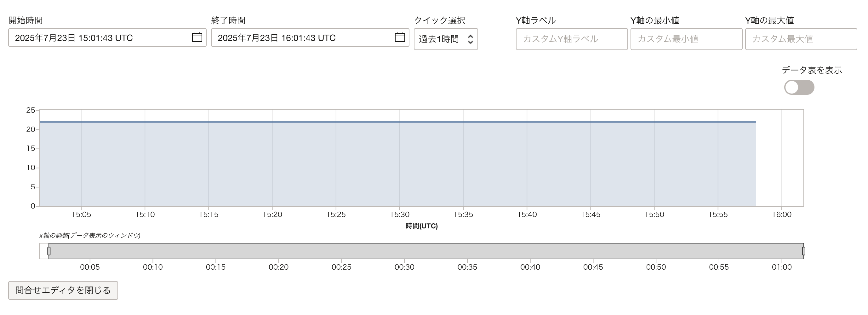Image resolution: width=868 pixels, height=315 pixels.
Task: Click the 16:00 label on time axis
Action: [x=782, y=215]
